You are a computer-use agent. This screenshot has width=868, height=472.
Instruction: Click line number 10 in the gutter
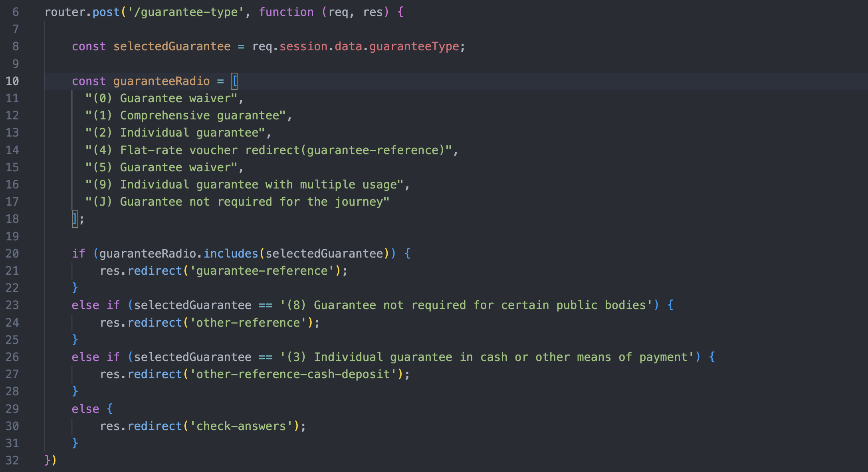(x=12, y=81)
